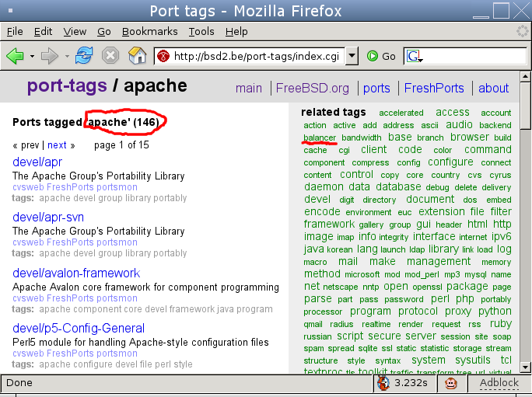Screen dimensions: 532x397
Task: Click the Go button next to address bar
Action: (381, 56)
